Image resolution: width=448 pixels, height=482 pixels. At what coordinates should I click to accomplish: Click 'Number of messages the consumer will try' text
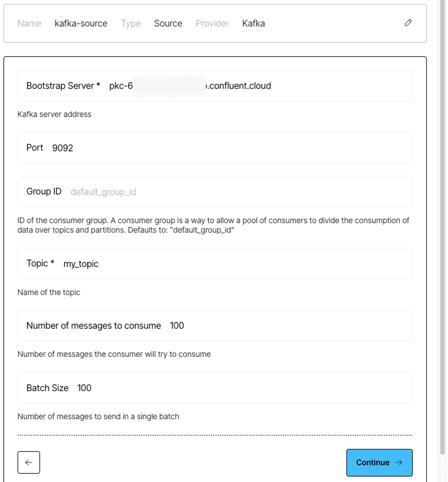(114, 354)
